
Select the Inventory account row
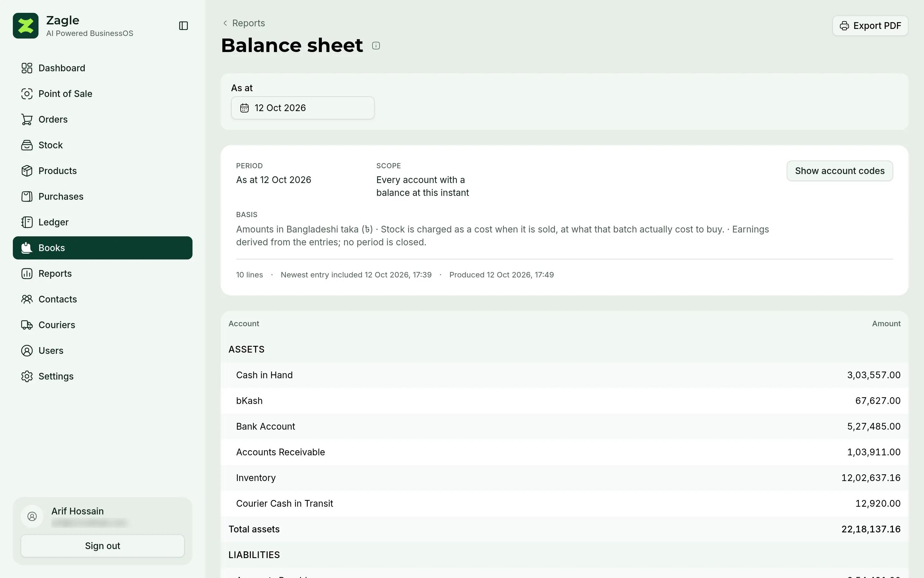point(564,478)
